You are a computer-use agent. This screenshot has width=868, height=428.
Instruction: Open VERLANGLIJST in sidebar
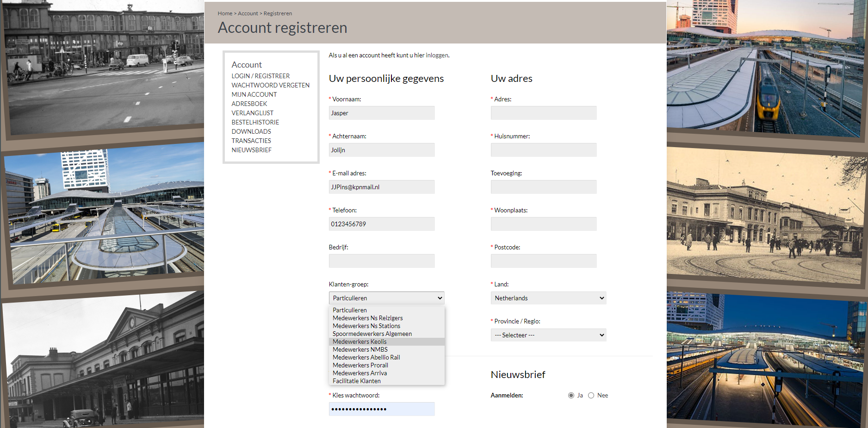pyautogui.click(x=253, y=113)
